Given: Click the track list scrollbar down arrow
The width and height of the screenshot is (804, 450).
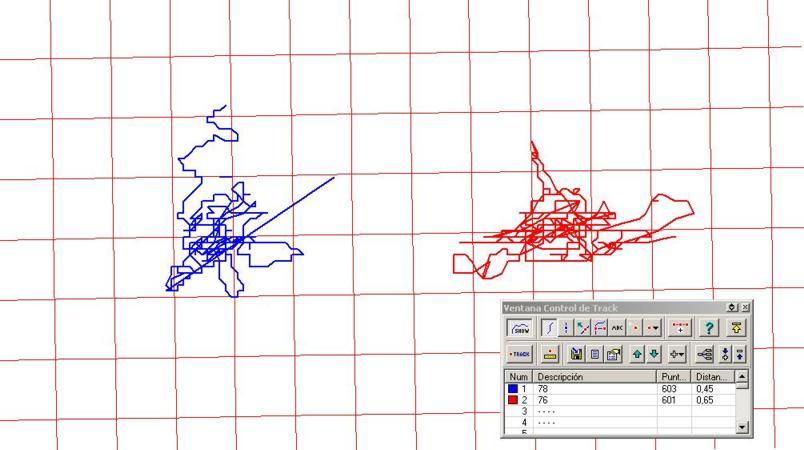Looking at the screenshot, I should coord(742,426).
